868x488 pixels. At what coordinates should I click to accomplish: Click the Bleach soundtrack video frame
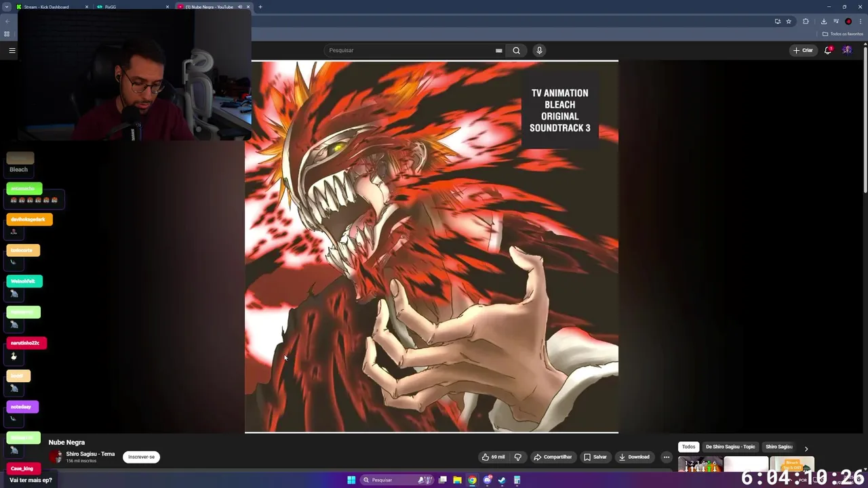point(431,247)
